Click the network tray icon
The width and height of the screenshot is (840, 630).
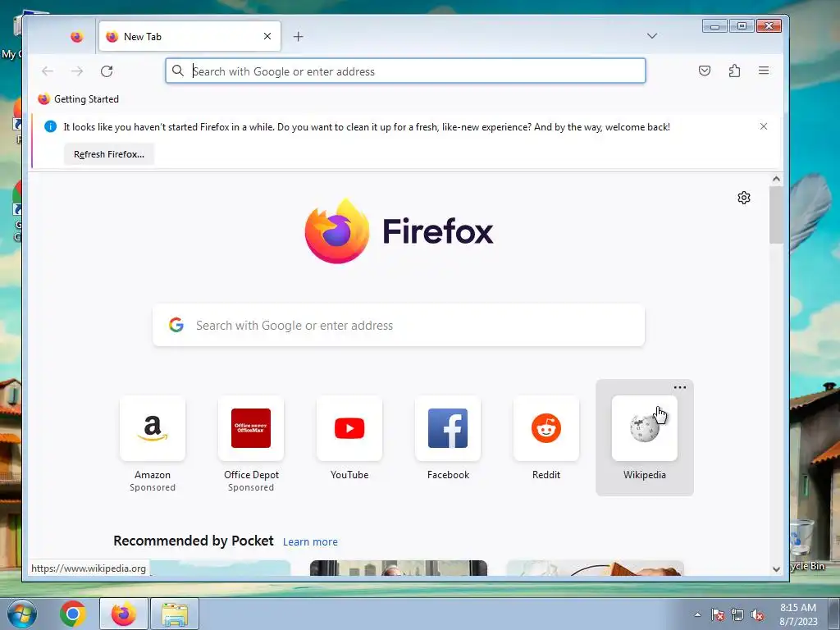coord(737,614)
